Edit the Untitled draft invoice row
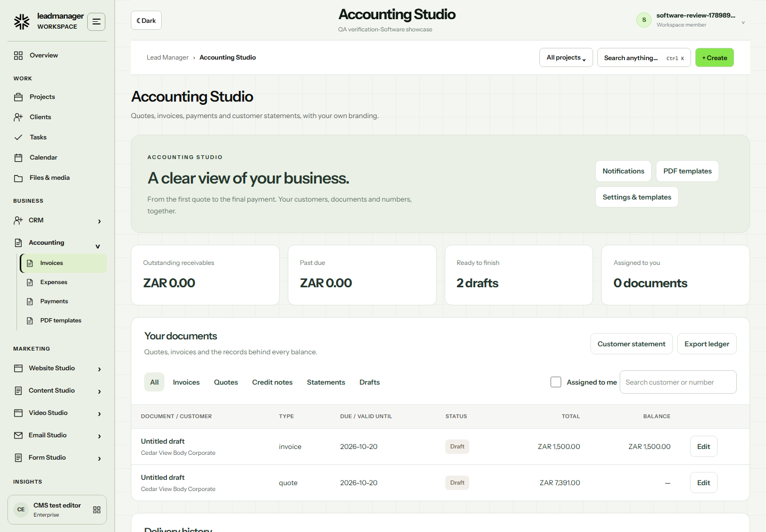Image resolution: width=766 pixels, height=532 pixels. click(x=704, y=446)
